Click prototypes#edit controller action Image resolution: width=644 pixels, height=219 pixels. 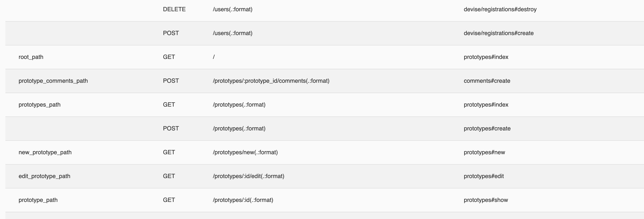483,176
